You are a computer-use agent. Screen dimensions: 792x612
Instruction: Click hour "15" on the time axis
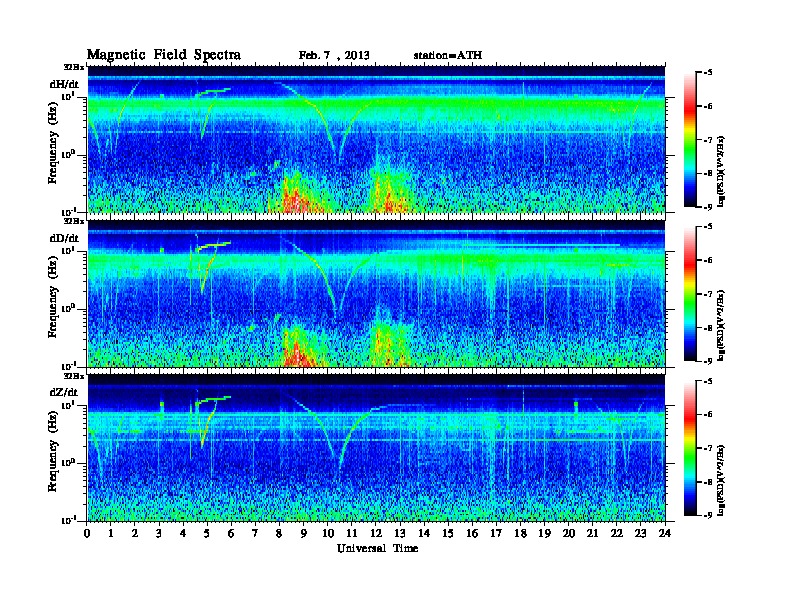click(x=448, y=533)
